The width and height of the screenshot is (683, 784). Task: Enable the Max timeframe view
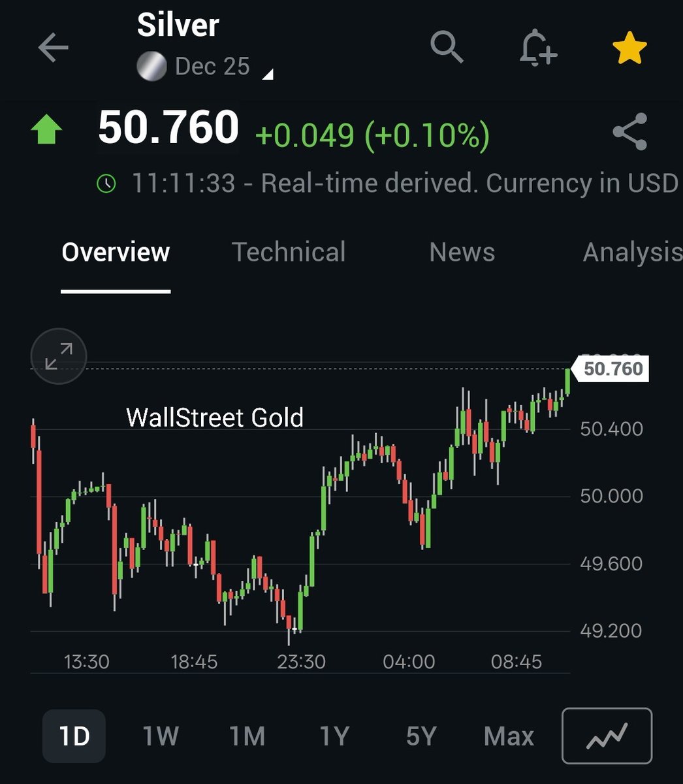tap(508, 736)
